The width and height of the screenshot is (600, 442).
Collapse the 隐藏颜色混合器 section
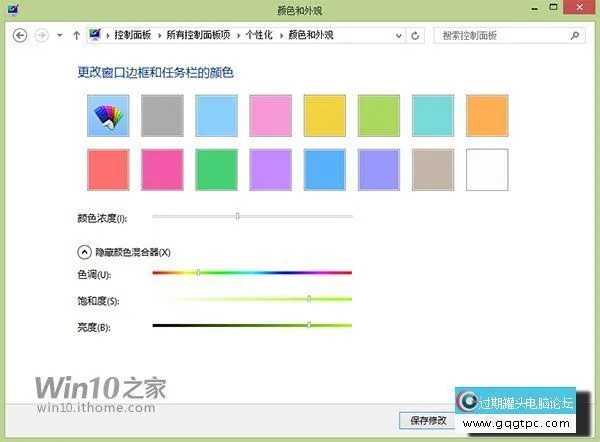[x=83, y=252]
